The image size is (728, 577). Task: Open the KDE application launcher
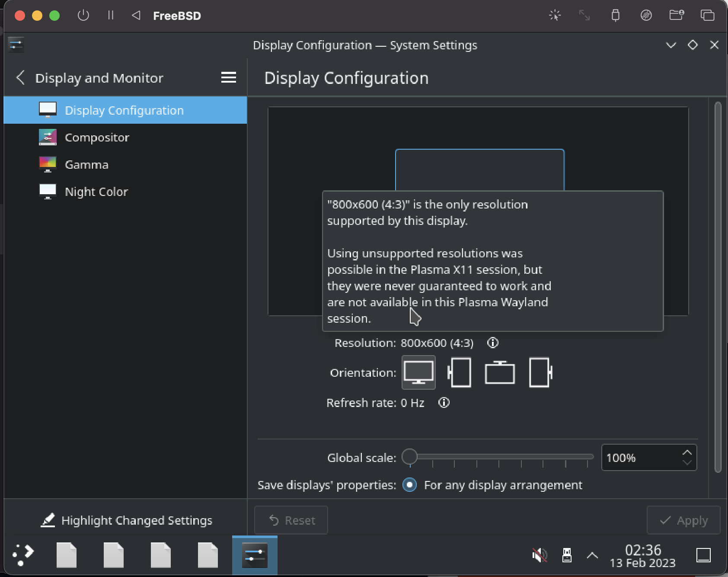[23, 555]
